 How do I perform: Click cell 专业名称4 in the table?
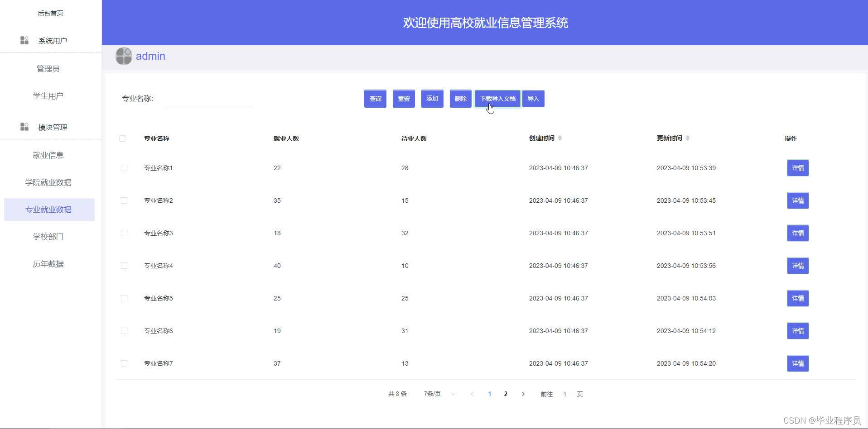tap(159, 266)
